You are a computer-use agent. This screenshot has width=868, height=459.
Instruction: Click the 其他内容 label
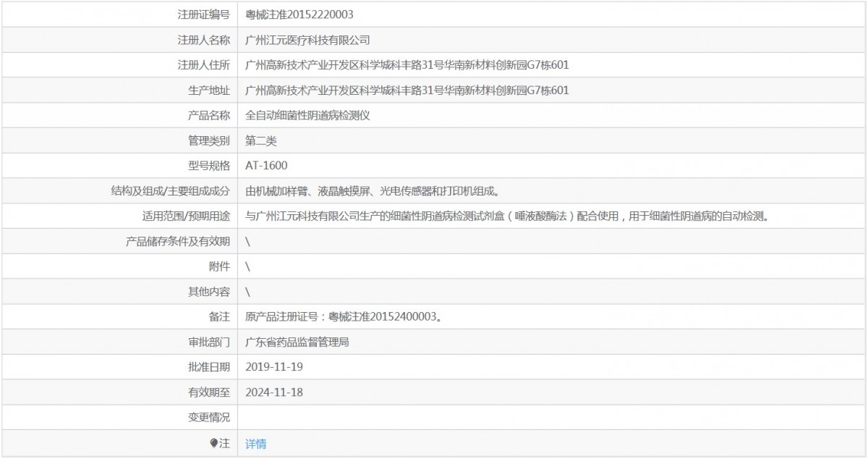tap(209, 292)
